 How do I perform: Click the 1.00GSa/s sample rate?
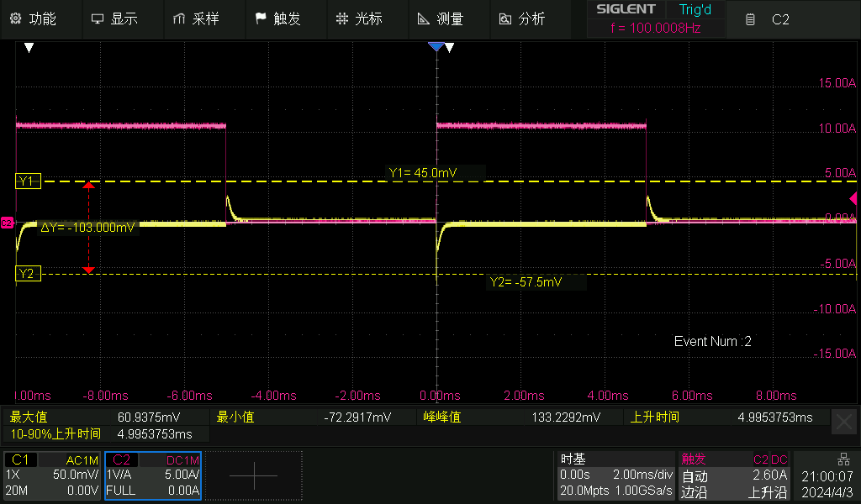coord(643,491)
